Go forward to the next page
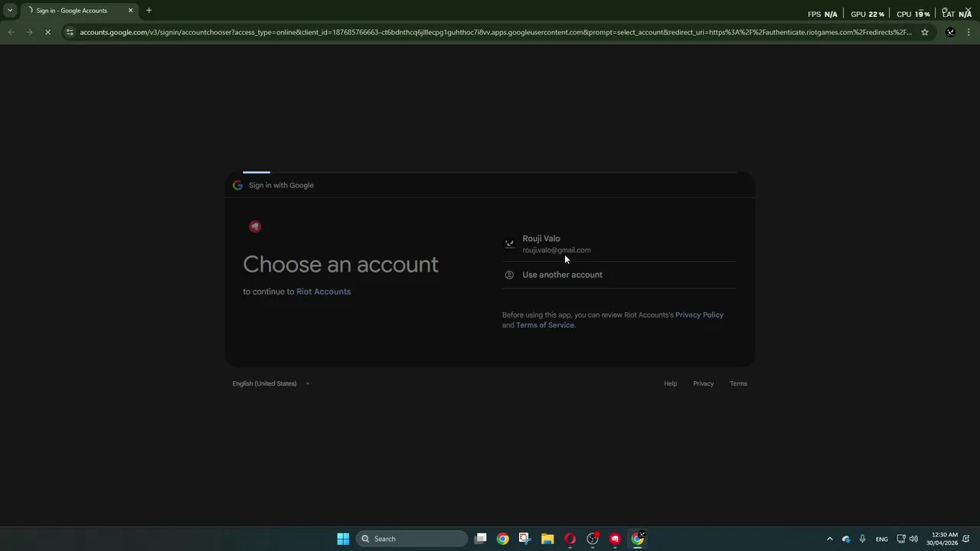The image size is (980, 551). [29, 32]
